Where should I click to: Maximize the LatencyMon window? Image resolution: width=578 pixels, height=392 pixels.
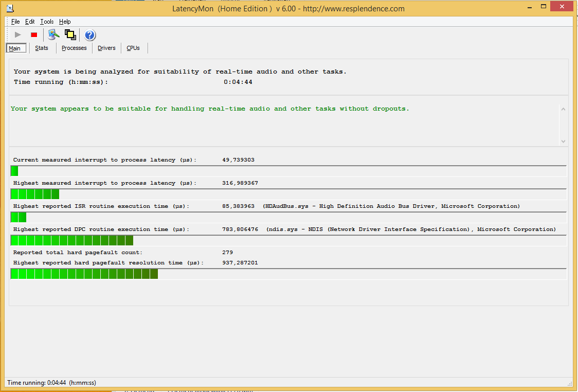[544, 7]
